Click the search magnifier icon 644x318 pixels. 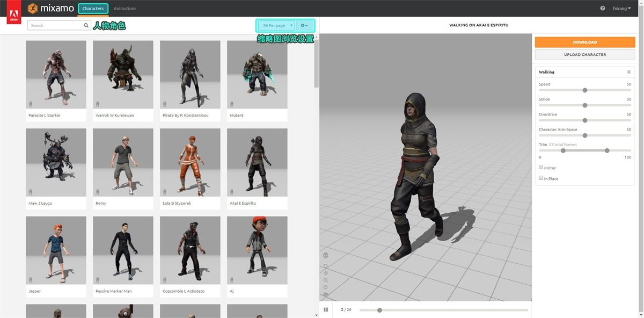click(86, 25)
